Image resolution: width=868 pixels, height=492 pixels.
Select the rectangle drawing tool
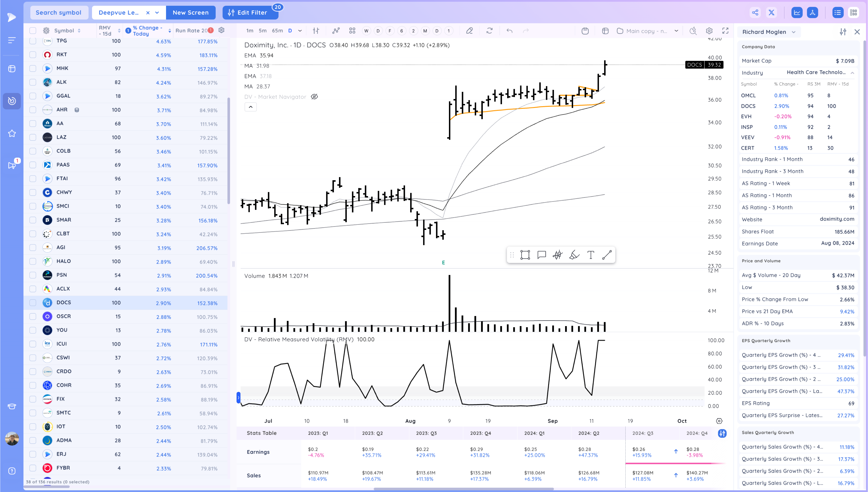[x=525, y=255]
